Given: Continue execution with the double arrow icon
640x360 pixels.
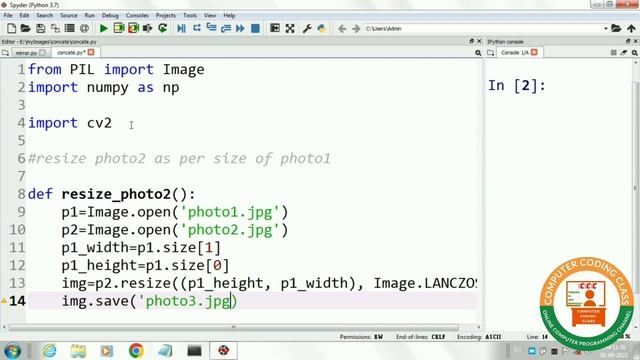Looking at the screenshot, I should point(240,28).
